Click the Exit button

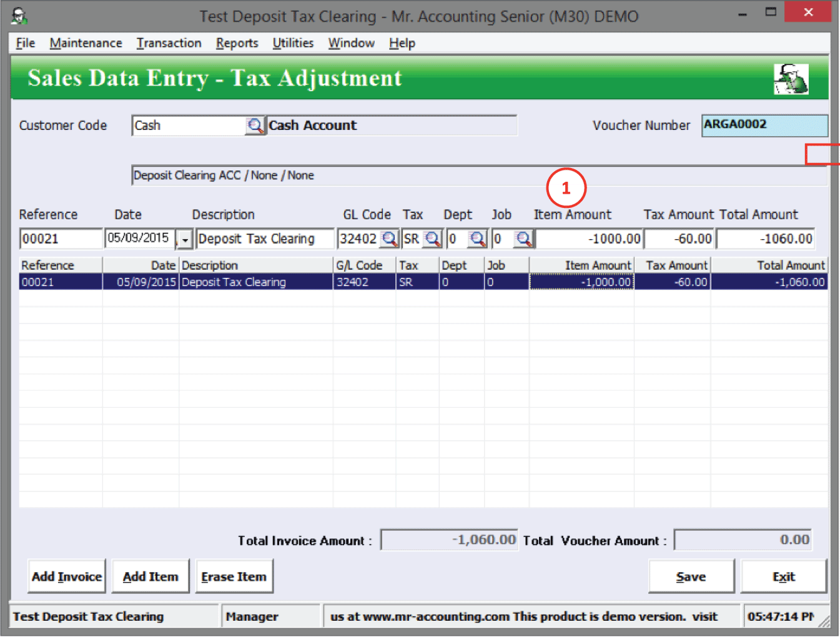pos(783,576)
